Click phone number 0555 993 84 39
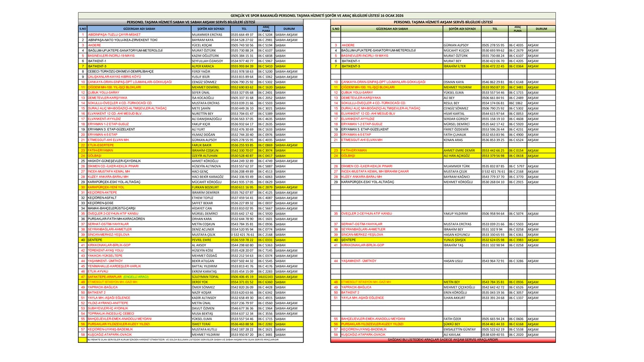 [x=242, y=66]
